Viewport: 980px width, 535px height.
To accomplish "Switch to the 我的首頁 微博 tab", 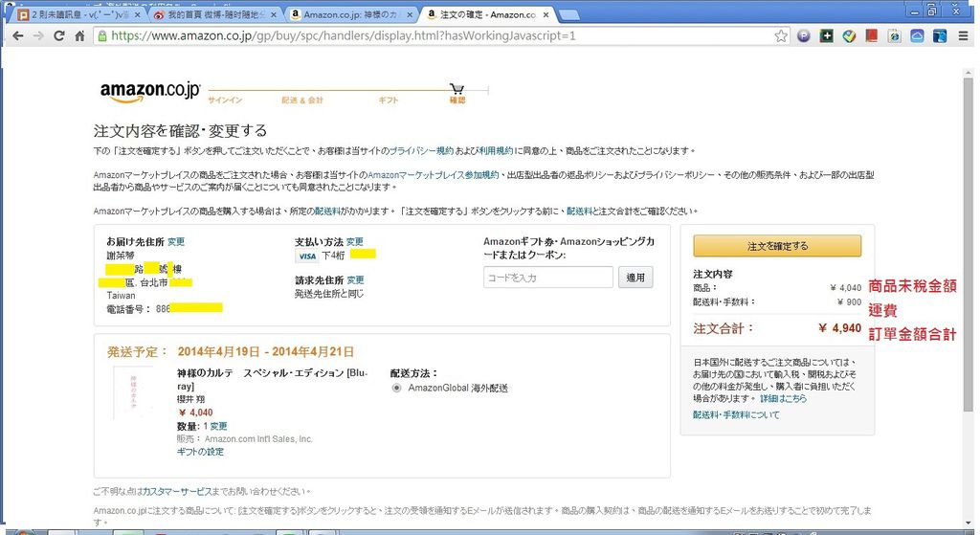I will 212,14.
